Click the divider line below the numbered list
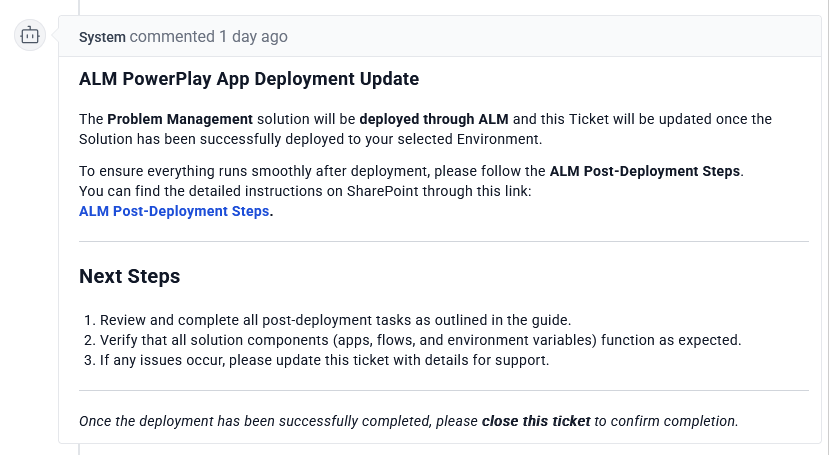Screen dimensions: 830x455 tap(443, 390)
